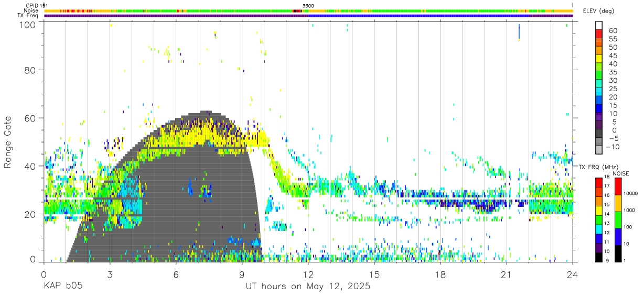This screenshot has height=297, width=644.
Task: Click the cyan segment in the ELEV color bar
Action: (x=599, y=92)
